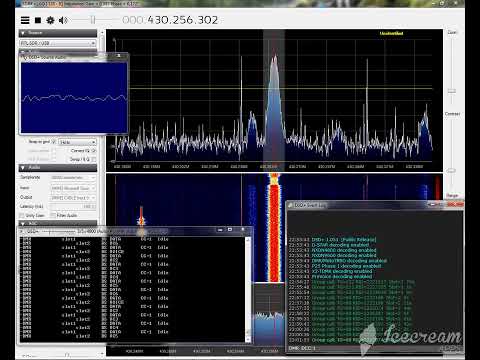Screen dimensions: 480x360
Task: Click the 'Unidentified' label in the spectrum
Action: [391, 33]
